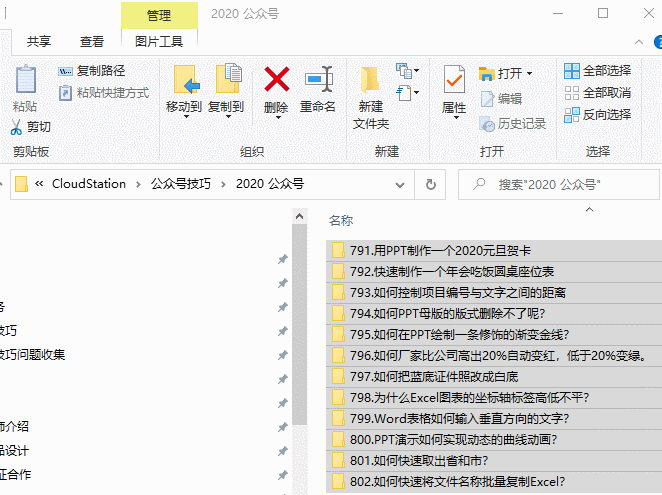Expand the Properties (属性) dropdown arrow
The height and width of the screenshot is (495, 662).
coord(456,117)
